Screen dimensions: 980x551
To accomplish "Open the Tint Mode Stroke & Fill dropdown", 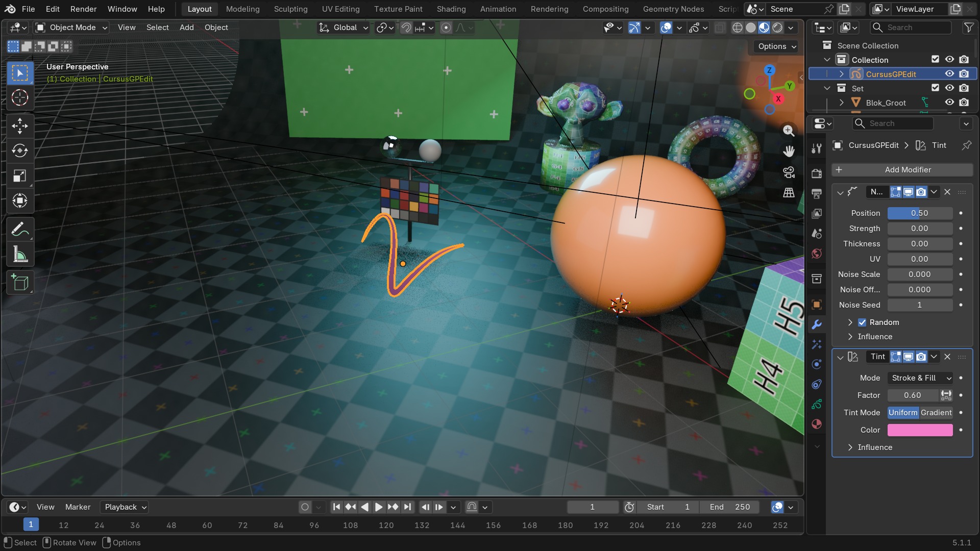I will (920, 378).
